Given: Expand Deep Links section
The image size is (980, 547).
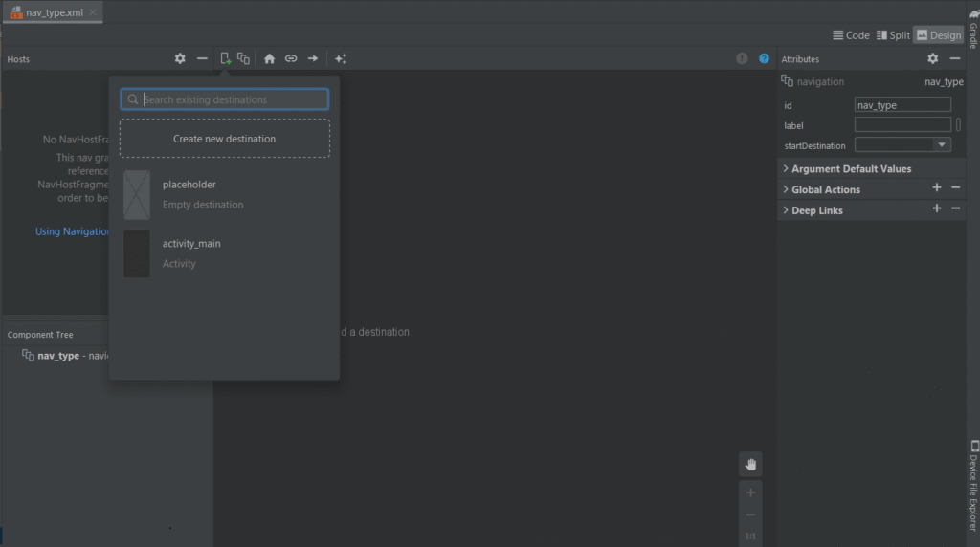Looking at the screenshot, I should click(x=786, y=210).
